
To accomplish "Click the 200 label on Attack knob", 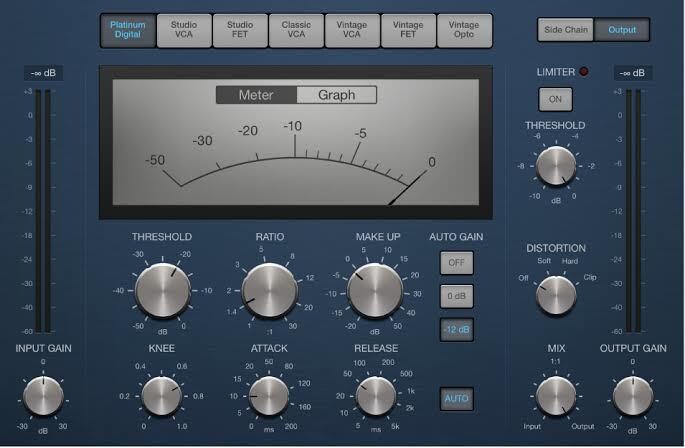I will (x=291, y=426).
